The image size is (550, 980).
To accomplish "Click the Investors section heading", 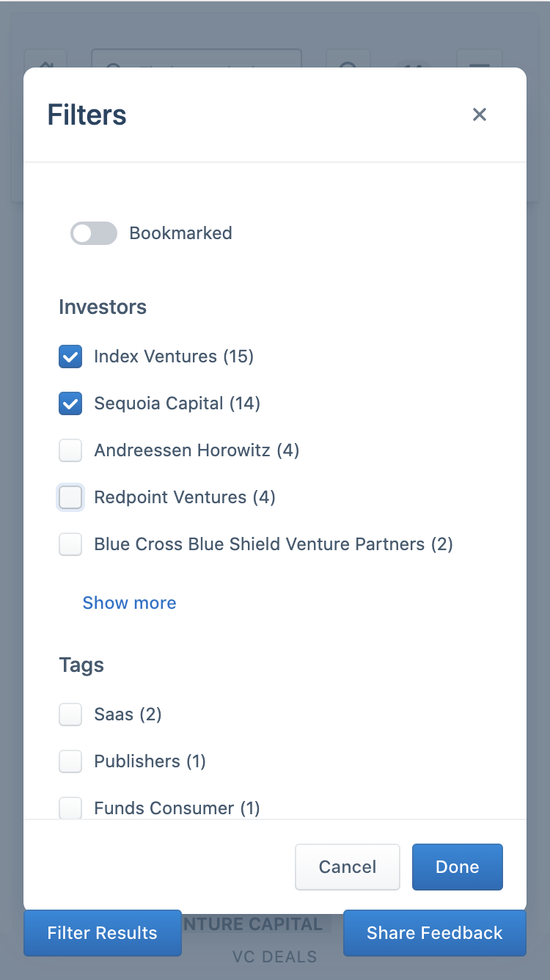I will [103, 307].
